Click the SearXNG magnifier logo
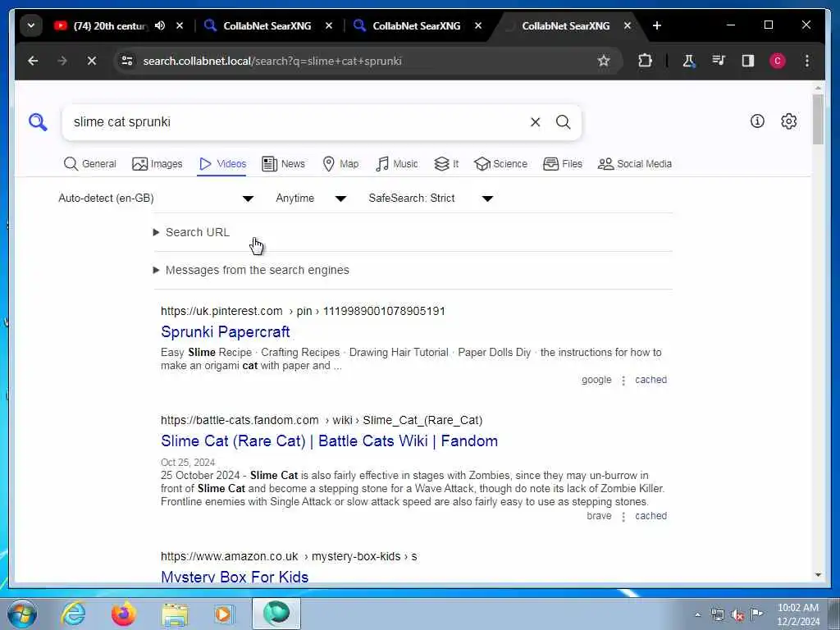This screenshot has height=630, width=840. point(38,122)
